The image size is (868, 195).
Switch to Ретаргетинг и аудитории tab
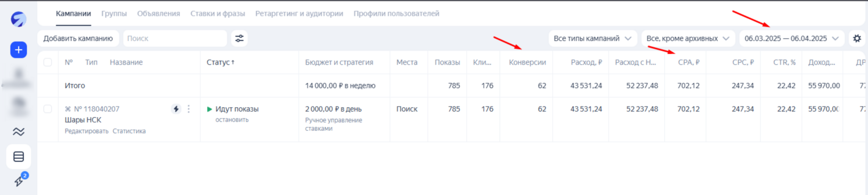pyautogui.click(x=299, y=13)
